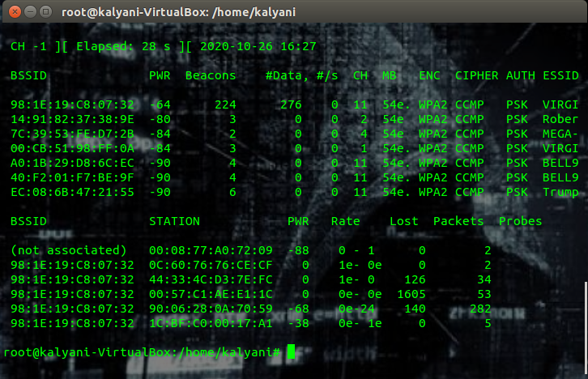Viewport: 588px width, 379px height.
Task: Select BSSID 14:91:82:37:38:9E
Action: tap(72, 119)
